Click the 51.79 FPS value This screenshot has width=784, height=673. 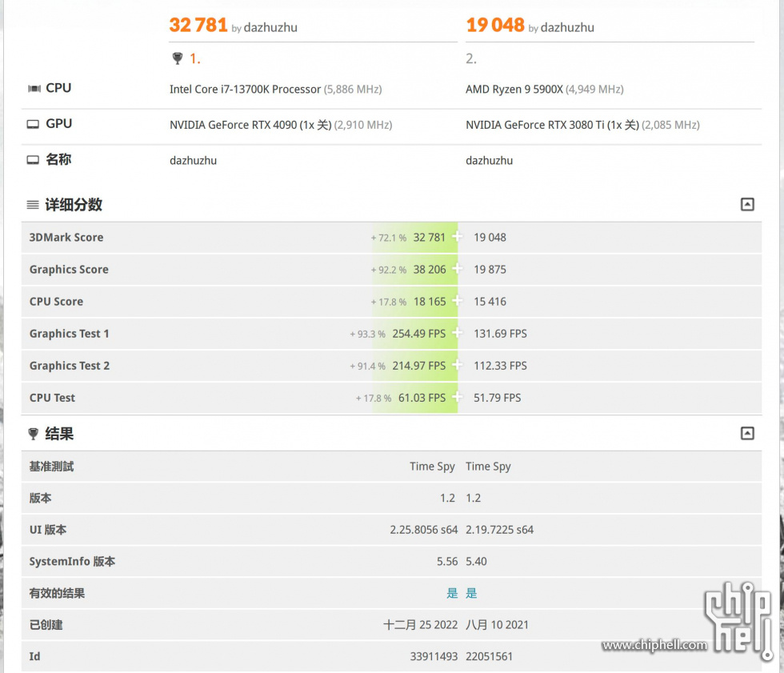(x=498, y=398)
